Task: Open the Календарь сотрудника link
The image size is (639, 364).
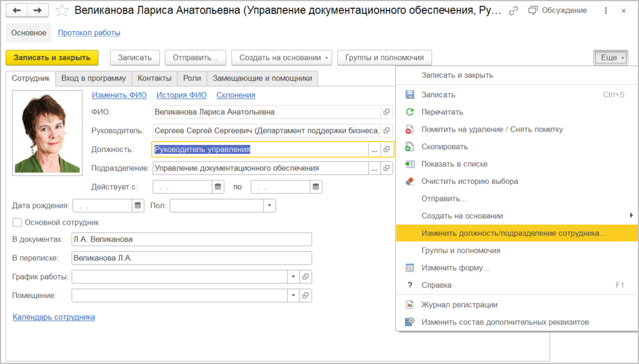Action: pos(54,317)
